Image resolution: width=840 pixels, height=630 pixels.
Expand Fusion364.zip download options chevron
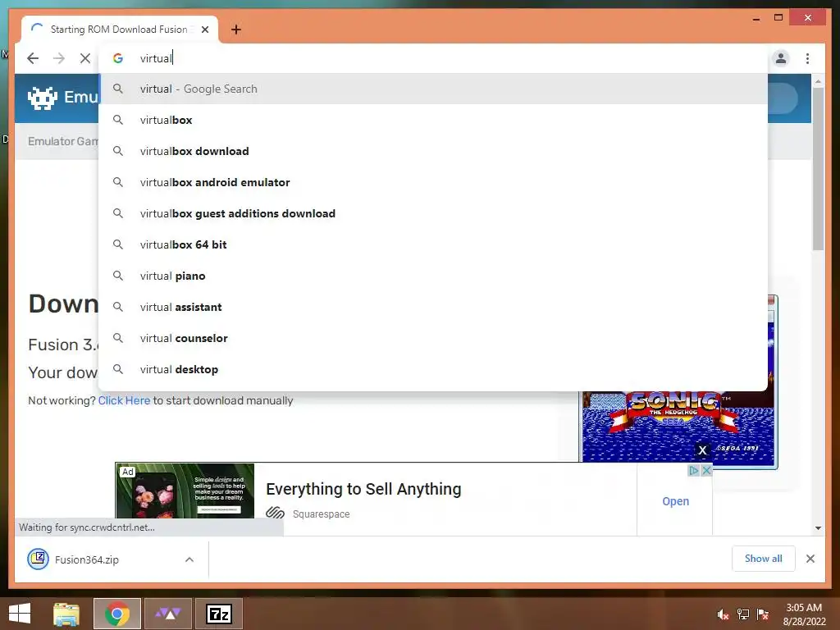pyautogui.click(x=189, y=559)
